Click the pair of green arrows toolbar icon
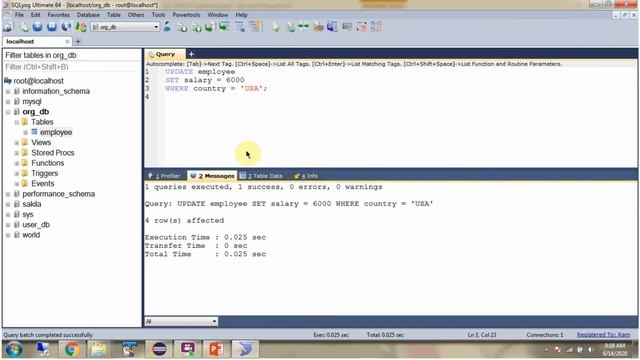 tap(304, 27)
